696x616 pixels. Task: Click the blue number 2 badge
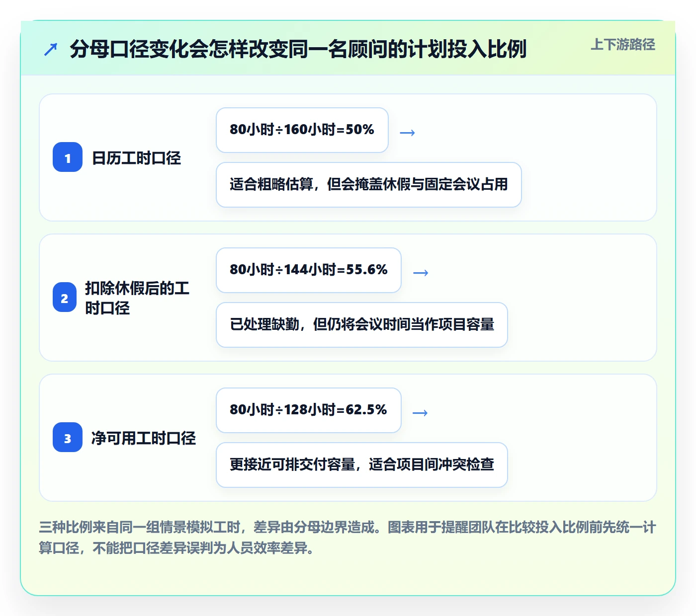pyautogui.click(x=65, y=297)
